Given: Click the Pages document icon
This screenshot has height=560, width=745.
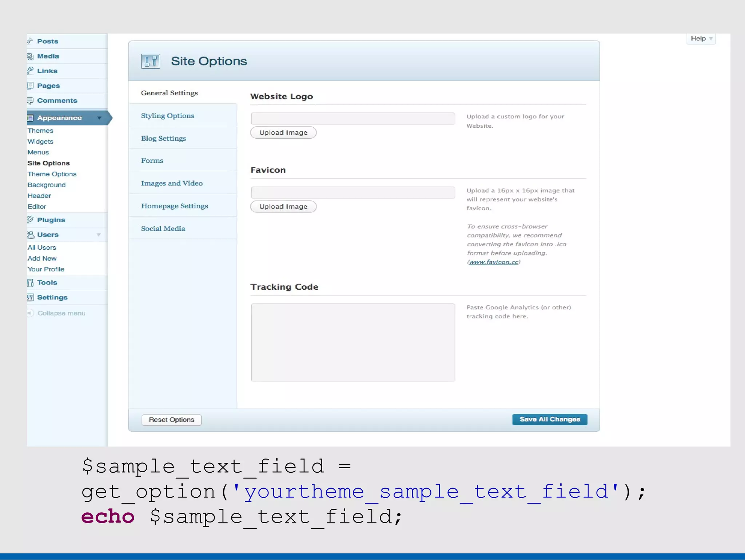Looking at the screenshot, I should pyautogui.click(x=30, y=86).
